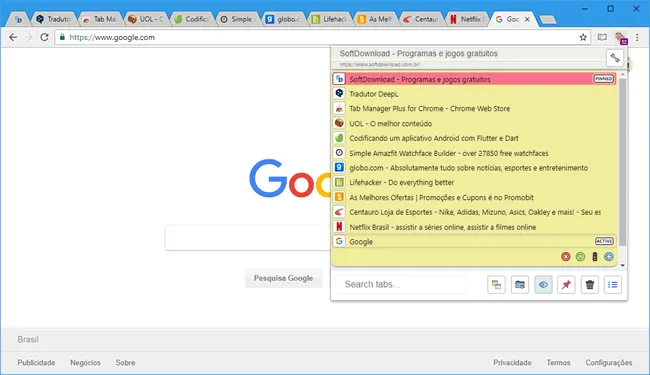Click the DeepL favicon in tab list
The height and width of the screenshot is (375, 650).
coord(339,94)
